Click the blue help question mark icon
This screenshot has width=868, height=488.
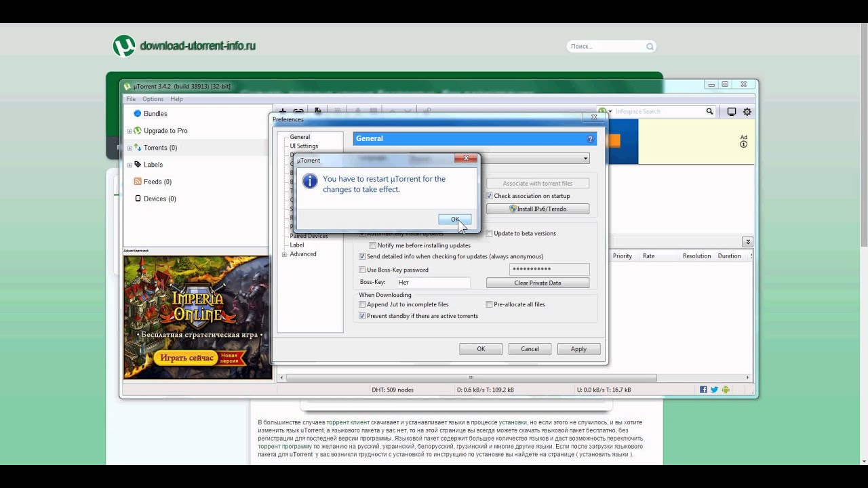tap(590, 139)
